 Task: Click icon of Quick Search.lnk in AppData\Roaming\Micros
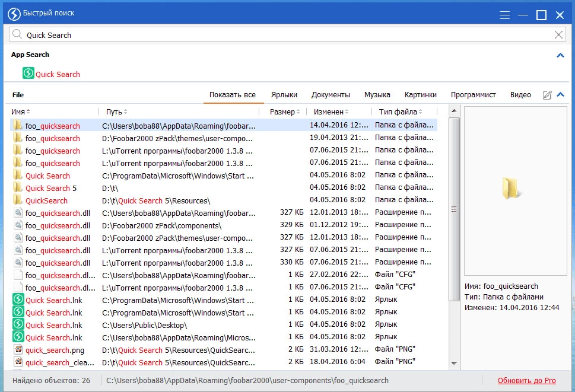(18, 337)
